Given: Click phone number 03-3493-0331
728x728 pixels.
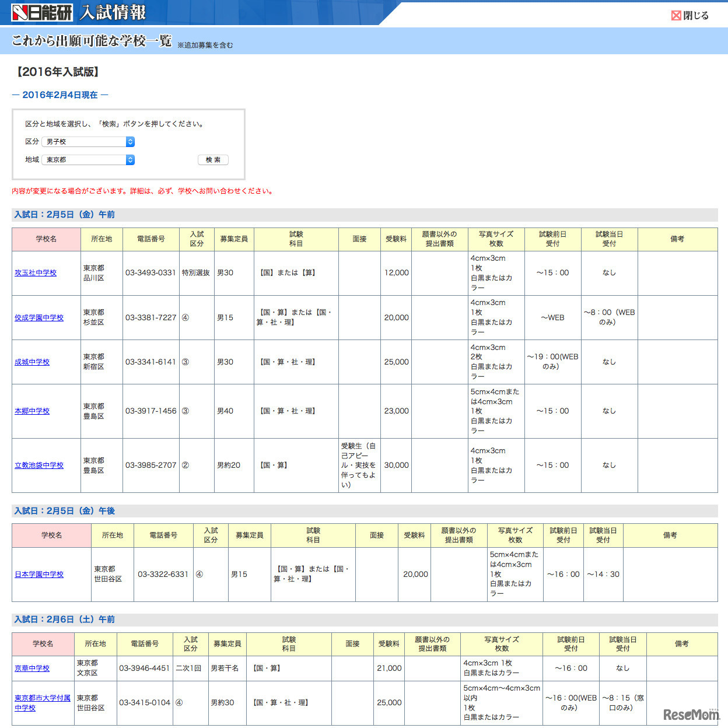Looking at the screenshot, I should coord(150,273).
